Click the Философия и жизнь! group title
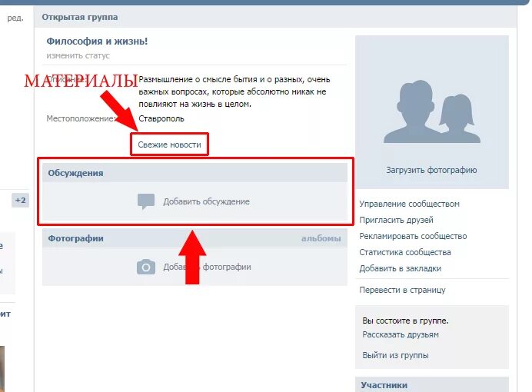The width and height of the screenshot is (532, 392). (97, 42)
